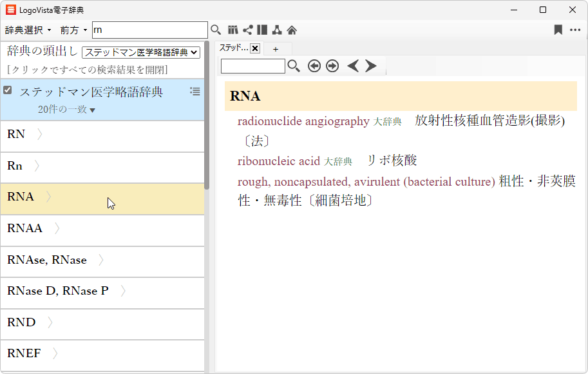The image size is (588, 374).
Task: Open bookmarks with the bookmark icon
Action: (x=558, y=30)
